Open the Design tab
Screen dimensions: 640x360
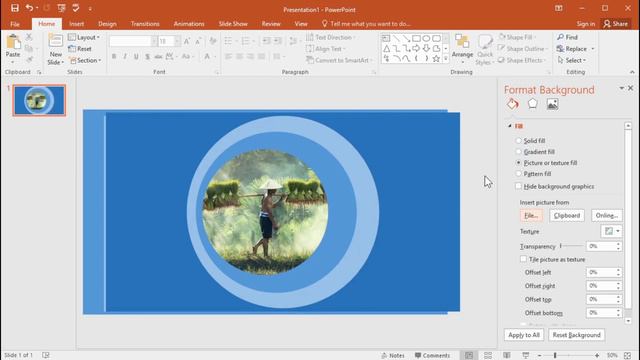[107, 24]
